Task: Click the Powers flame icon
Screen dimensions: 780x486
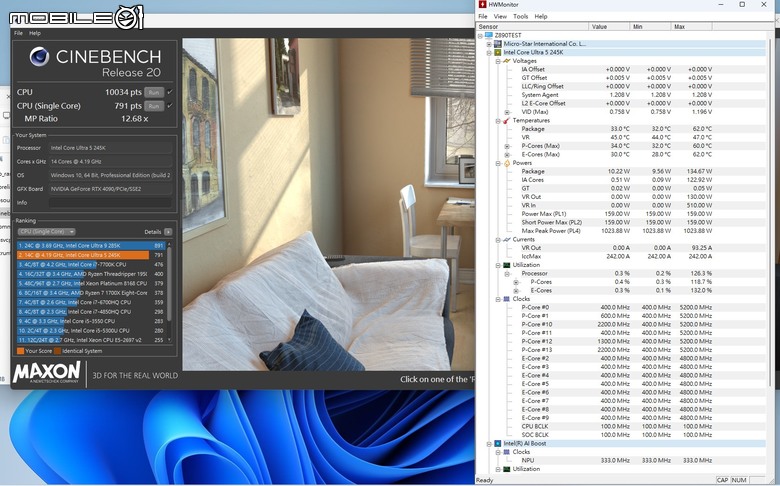Action: [x=506, y=163]
